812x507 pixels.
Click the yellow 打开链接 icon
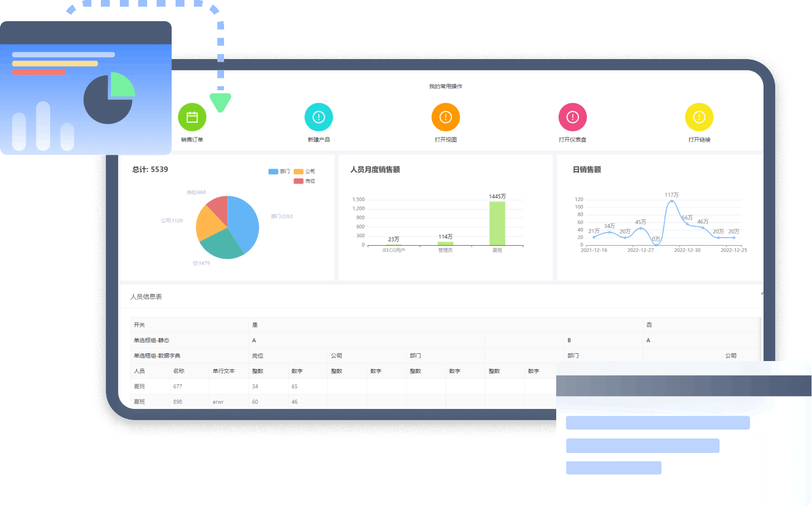[x=699, y=117]
